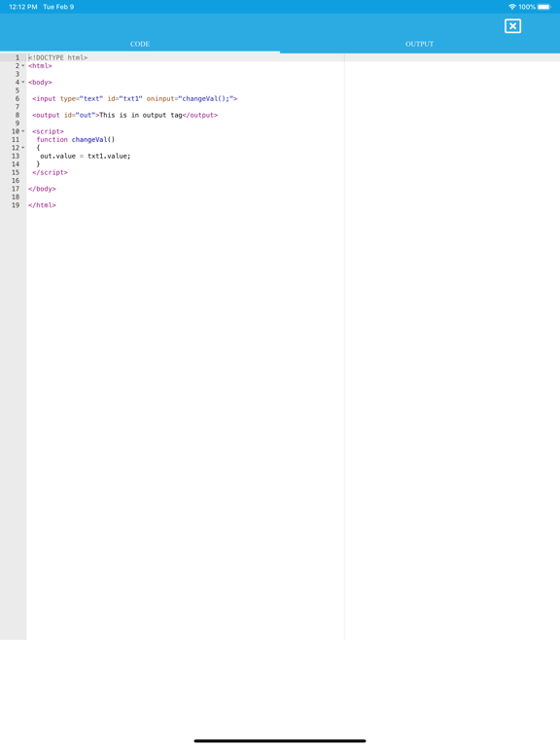
Task: Click the out.value = txt1.value; statement
Action: tap(86, 156)
